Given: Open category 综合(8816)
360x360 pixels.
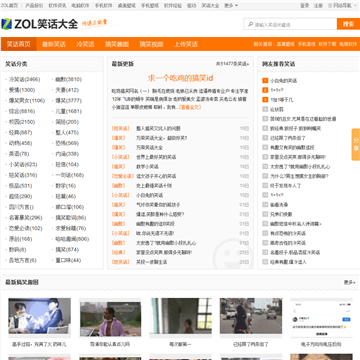Looking at the screenshot, I should 22,111.
